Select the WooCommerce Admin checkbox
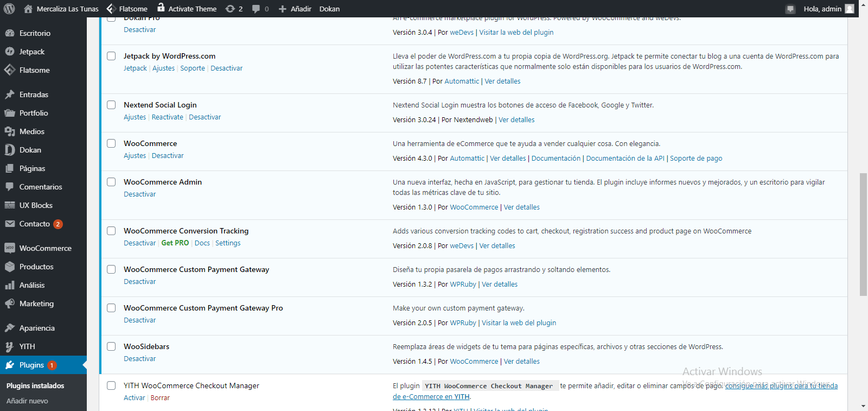Screen dimensions: 868x411 coord(111,182)
